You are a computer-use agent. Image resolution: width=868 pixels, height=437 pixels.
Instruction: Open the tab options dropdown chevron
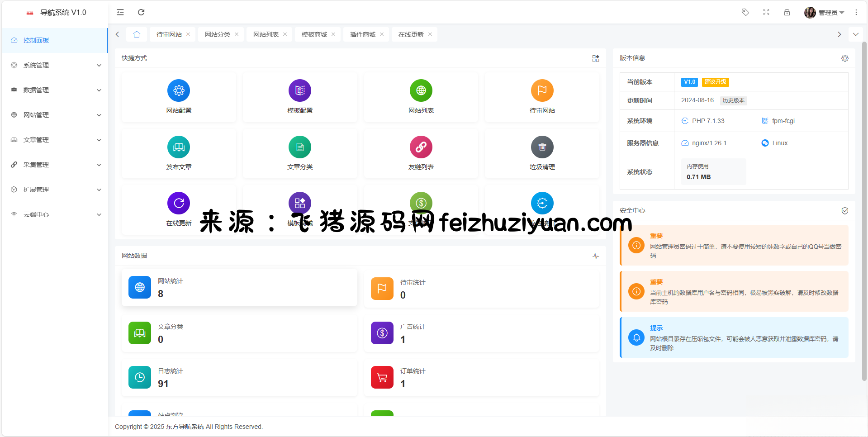[x=856, y=34]
